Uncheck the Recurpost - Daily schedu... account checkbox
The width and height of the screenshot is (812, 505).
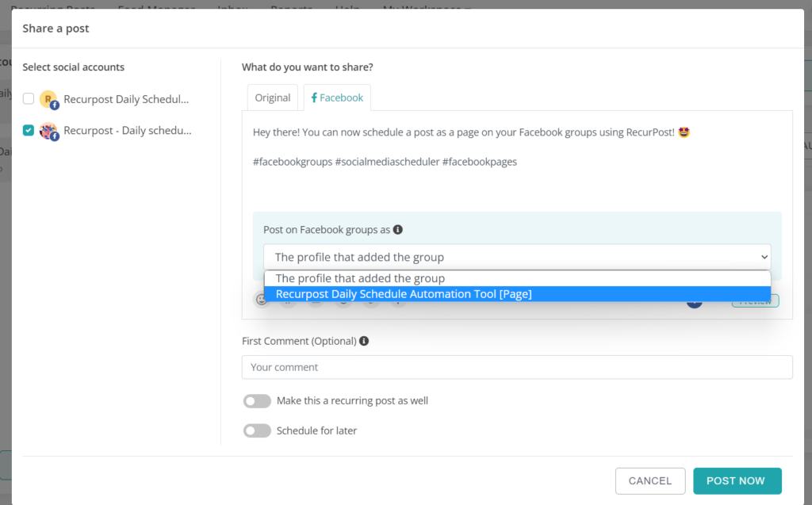coord(29,130)
